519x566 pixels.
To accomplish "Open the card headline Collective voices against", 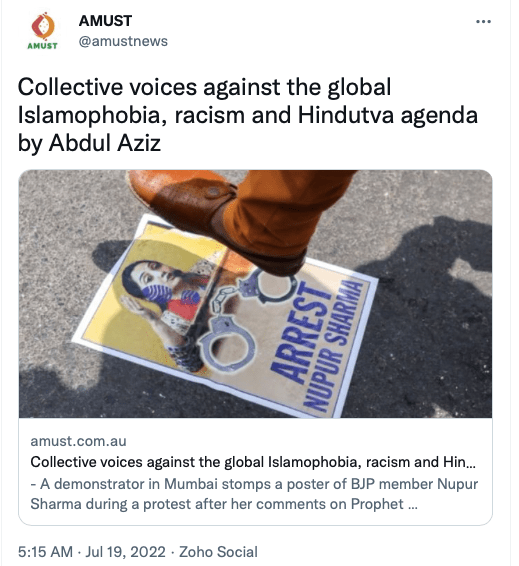I will tap(253, 462).
